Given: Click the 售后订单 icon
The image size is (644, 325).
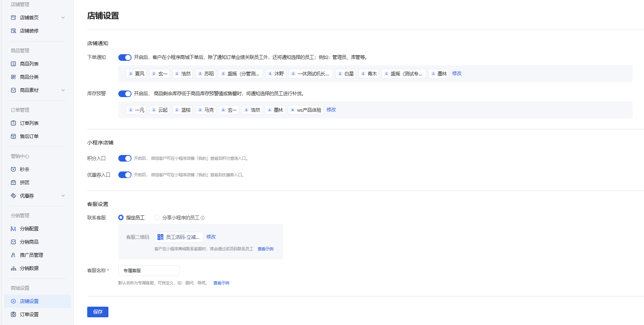Looking at the screenshot, I should coord(14,136).
